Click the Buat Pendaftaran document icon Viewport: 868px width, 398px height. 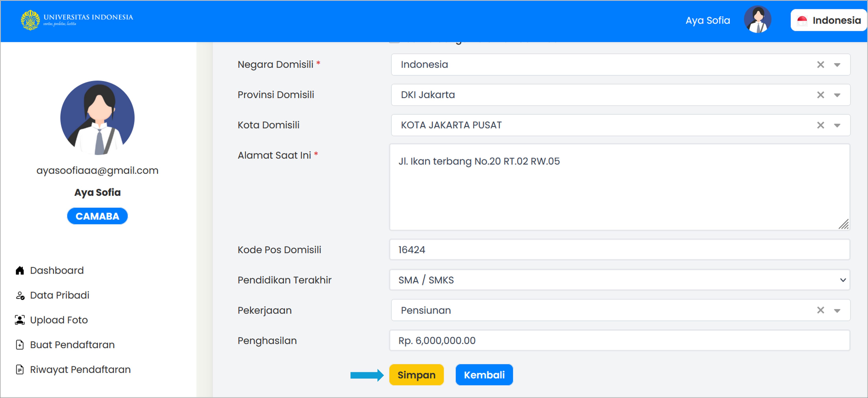click(x=20, y=345)
